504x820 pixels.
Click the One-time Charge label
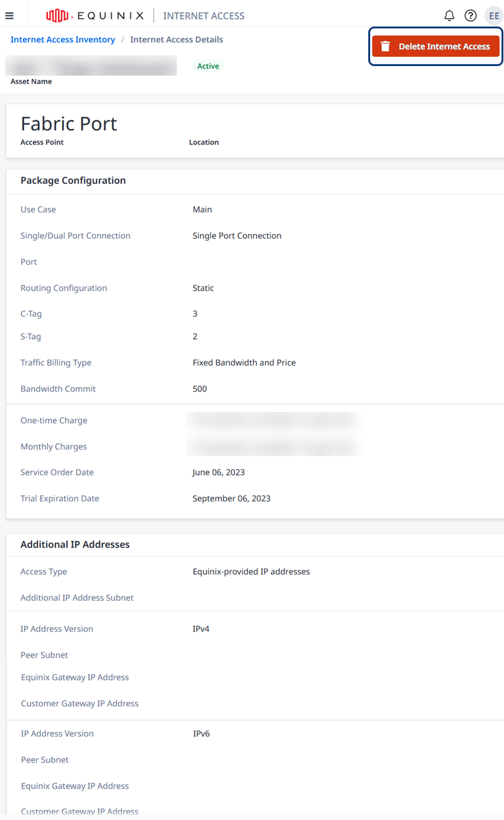click(x=54, y=420)
